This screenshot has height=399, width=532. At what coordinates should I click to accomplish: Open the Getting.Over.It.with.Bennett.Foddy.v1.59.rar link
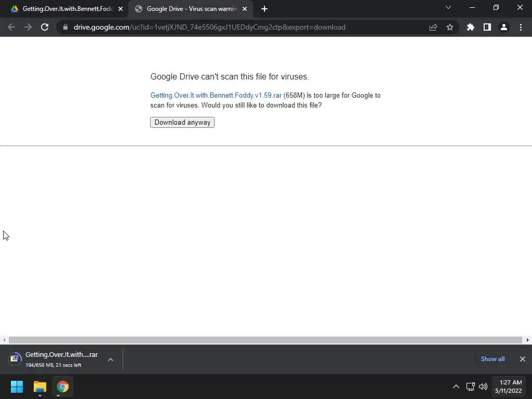tap(216, 96)
